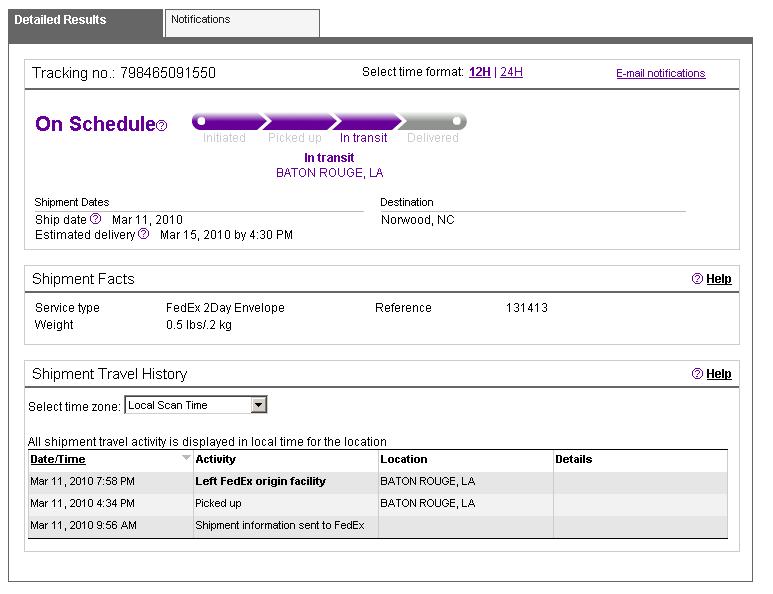773x594 pixels.
Task: Open Help link in Shipment Travel History
Action: 719,374
